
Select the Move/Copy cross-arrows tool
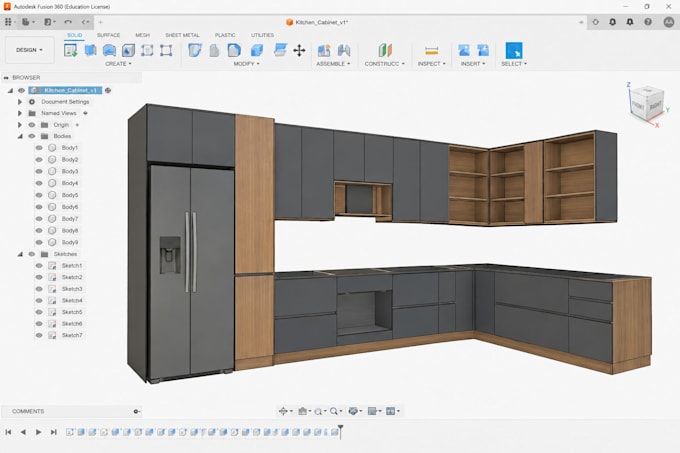pyautogui.click(x=299, y=50)
